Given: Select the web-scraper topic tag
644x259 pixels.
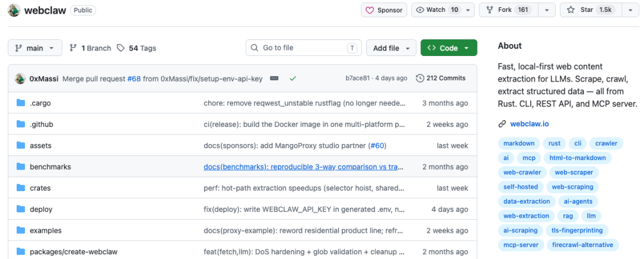Looking at the screenshot, I should point(574,173).
